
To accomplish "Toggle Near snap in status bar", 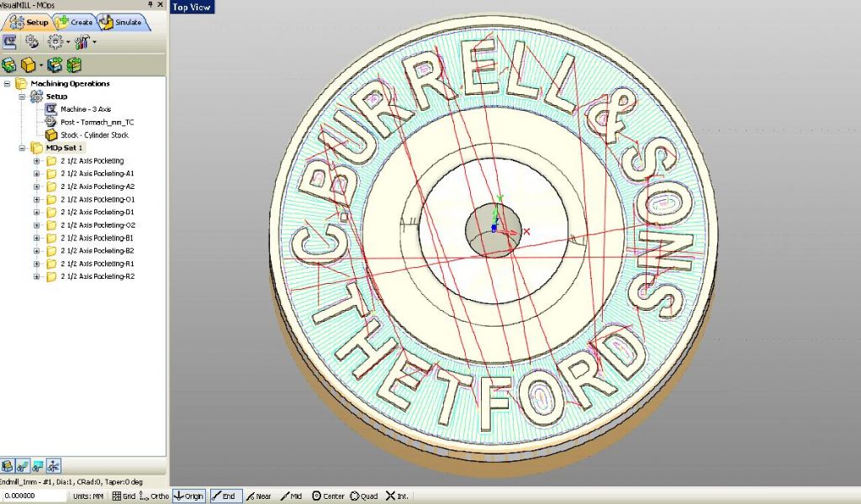I will (x=259, y=496).
